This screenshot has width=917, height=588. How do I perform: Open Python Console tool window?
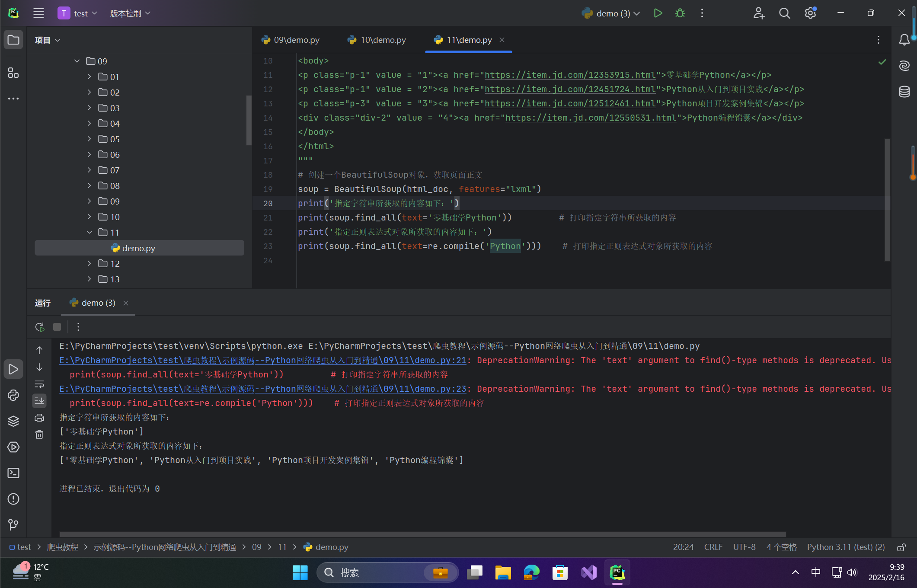click(x=13, y=395)
